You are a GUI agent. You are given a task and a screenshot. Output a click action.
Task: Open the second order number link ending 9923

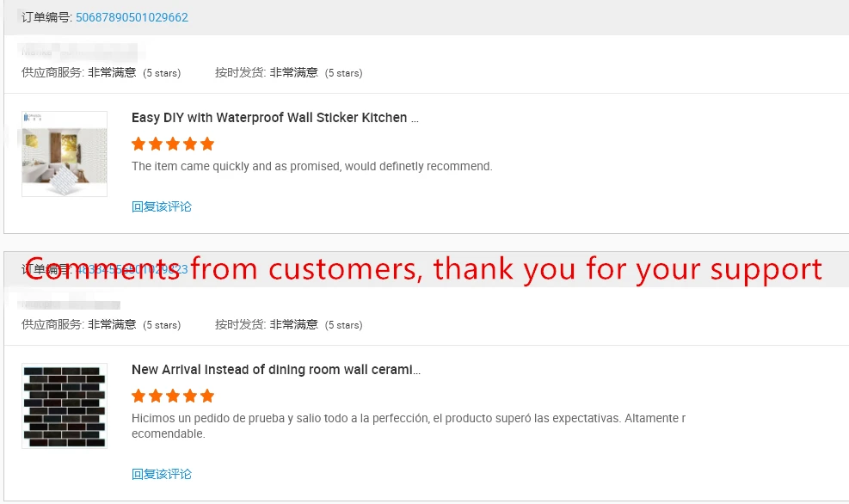click(132, 269)
